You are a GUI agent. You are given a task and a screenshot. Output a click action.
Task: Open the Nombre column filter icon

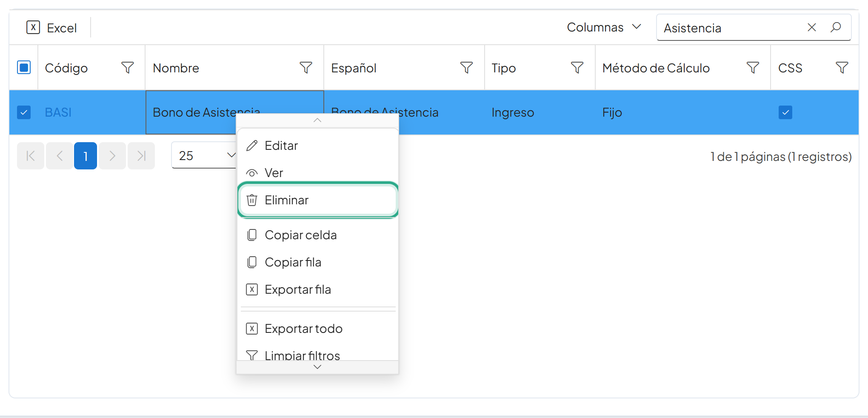(x=306, y=68)
